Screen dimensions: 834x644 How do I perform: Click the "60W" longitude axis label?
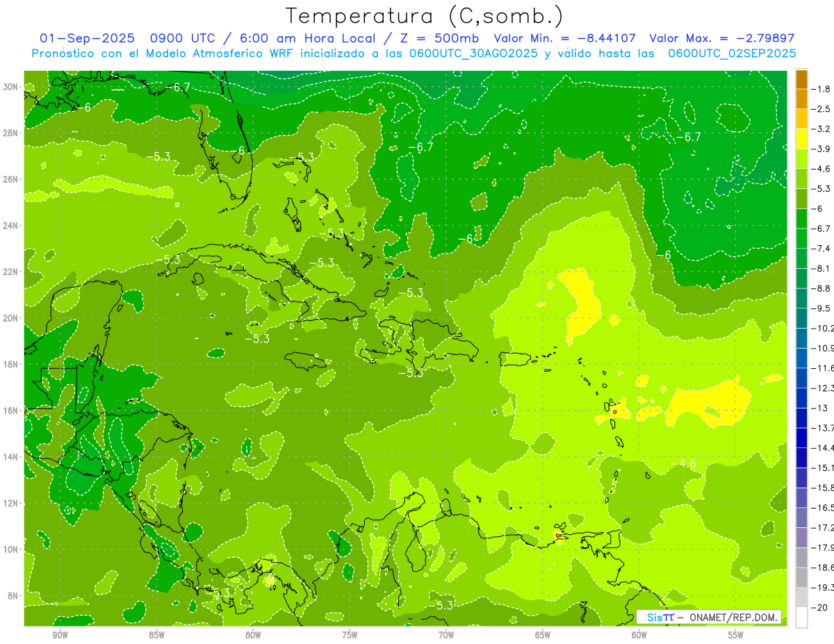(x=639, y=635)
